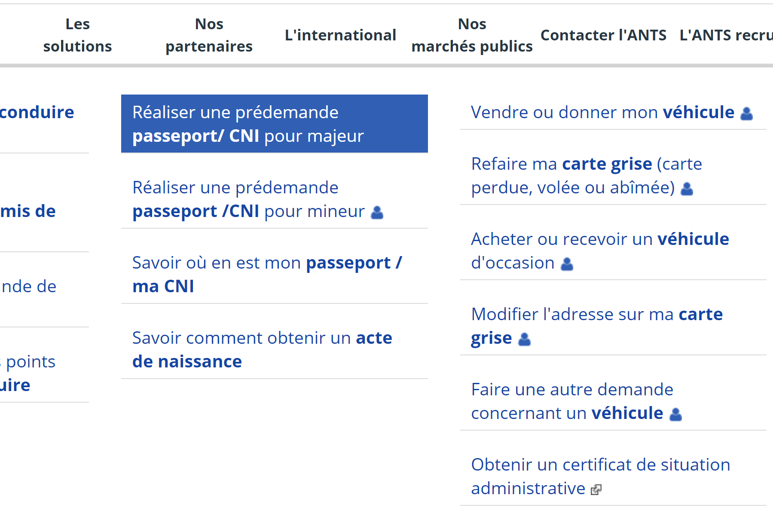
Task: Click user icon next to véhicule d'occasion
Action: pyautogui.click(x=567, y=264)
